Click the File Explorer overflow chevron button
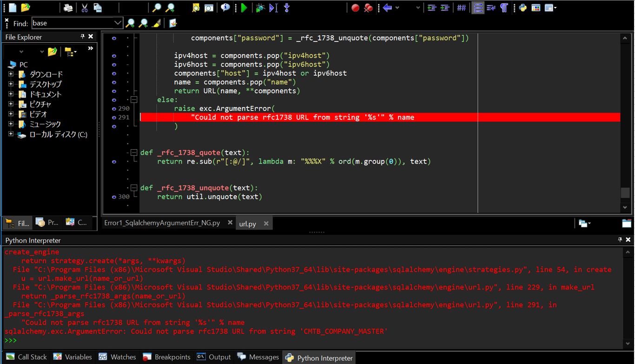 pyautogui.click(x=91, y=48)
